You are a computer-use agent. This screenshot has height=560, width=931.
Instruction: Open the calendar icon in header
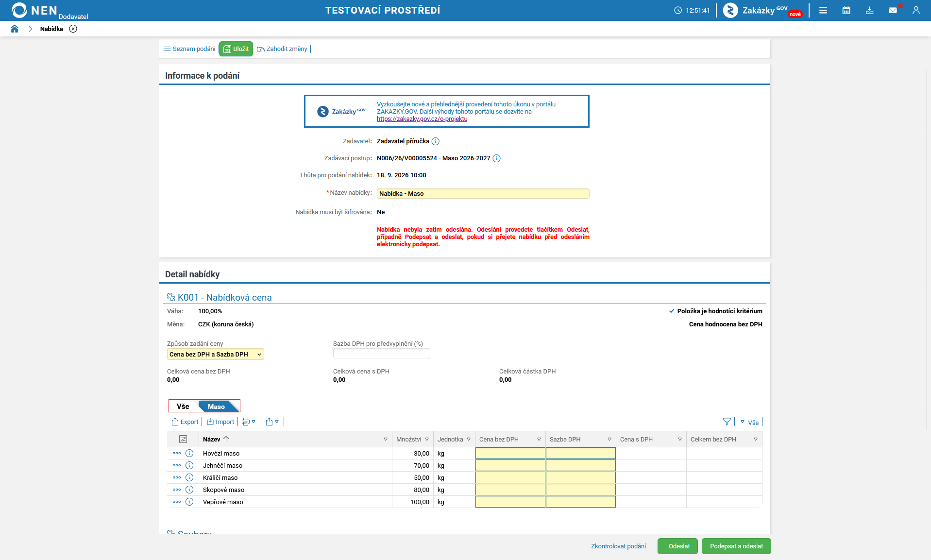846,10
